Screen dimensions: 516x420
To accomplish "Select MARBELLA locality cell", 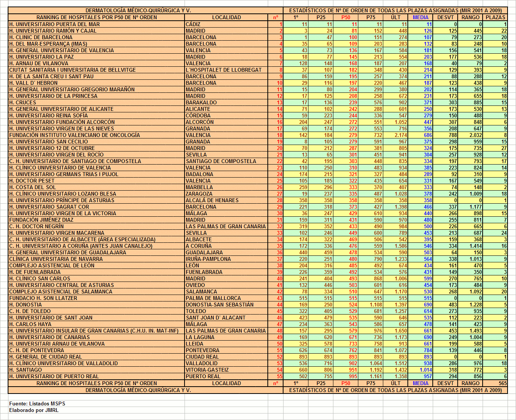I will click(226, 187).
